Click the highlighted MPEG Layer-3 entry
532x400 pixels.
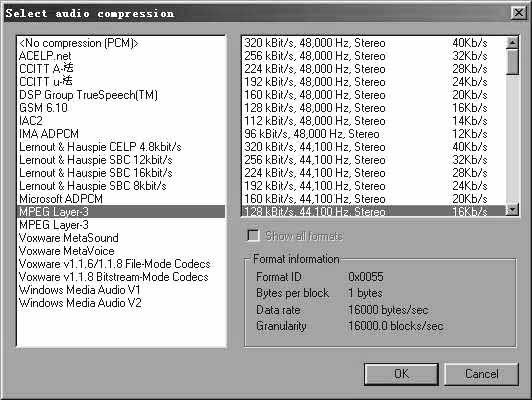tap(121, 212)
